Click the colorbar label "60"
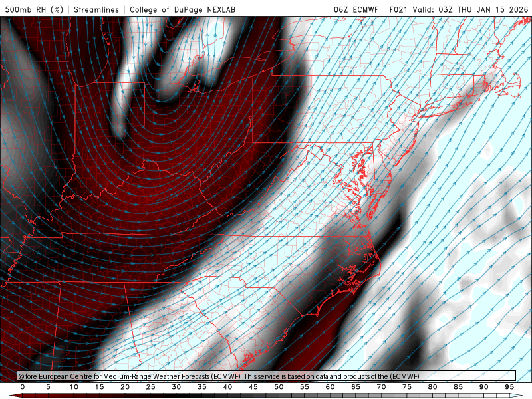 (x=330, y=387)
